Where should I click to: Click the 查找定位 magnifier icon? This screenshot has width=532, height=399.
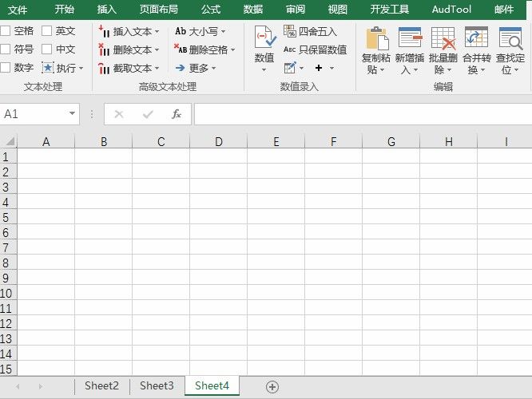(510, 38)
